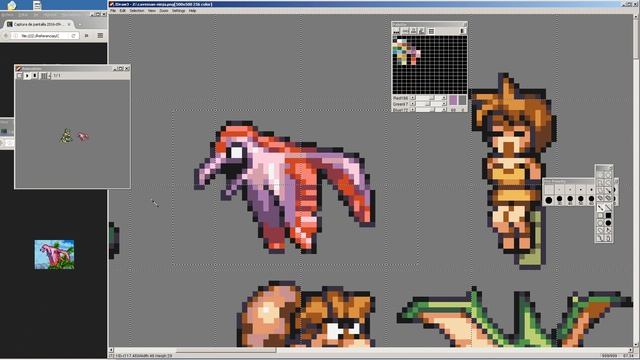Click the purple foreground color swatch
This screenshot has height=360, width=640.
coord(453,100)
